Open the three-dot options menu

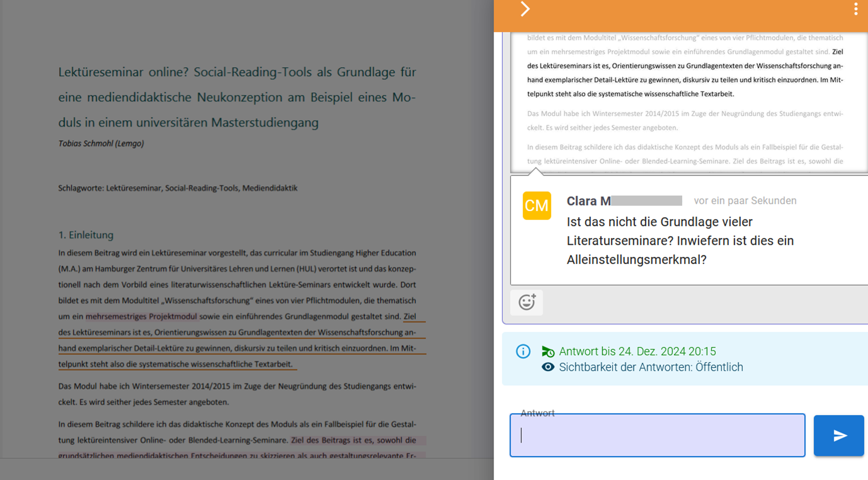tap(856, 9)
